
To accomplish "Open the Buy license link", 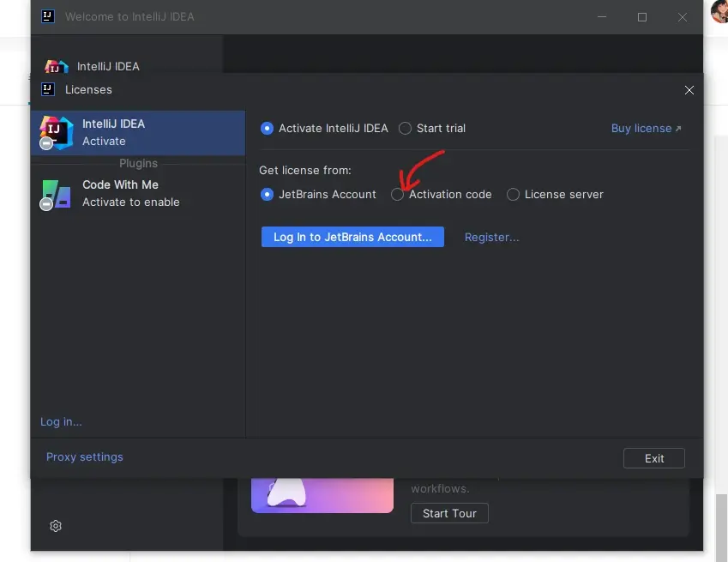I will tap(646, 128).
